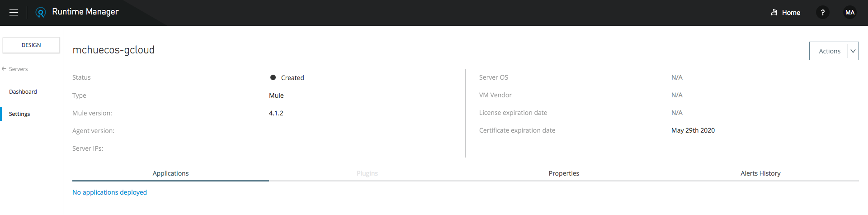Click the 4.1.2 Mule version value
Image resolution: width=868 pixels, height=215 pixels.
pos(276,113)
